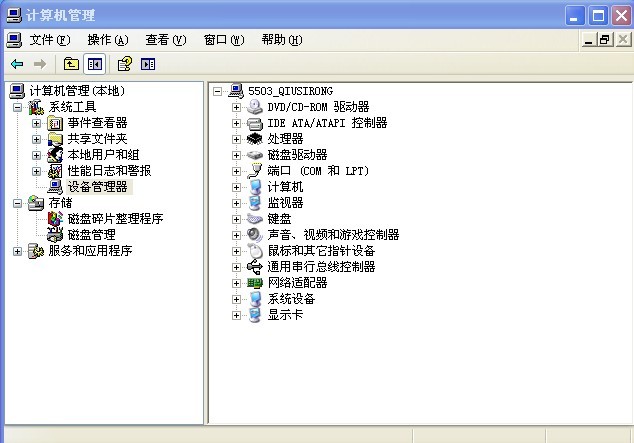Select the 共享文件夹 label
Viewport: 634px width, 443px height.
(97, 139)
